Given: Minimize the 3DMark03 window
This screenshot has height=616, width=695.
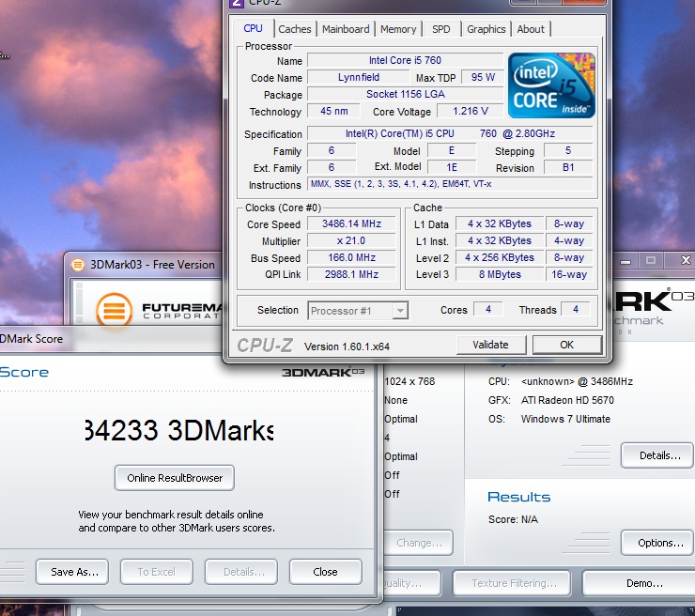Looking at the screenshot, I should pyautogui.click(x=625, y=260).
